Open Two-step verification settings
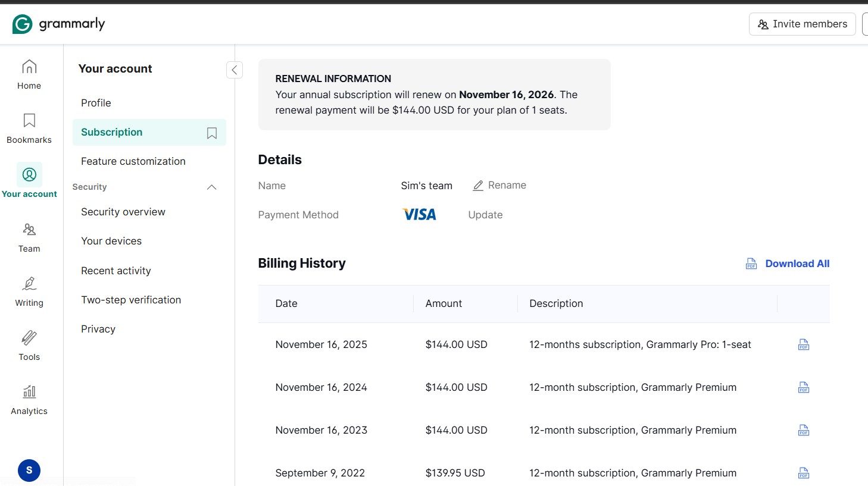868x486 pixels. (131, 300)
